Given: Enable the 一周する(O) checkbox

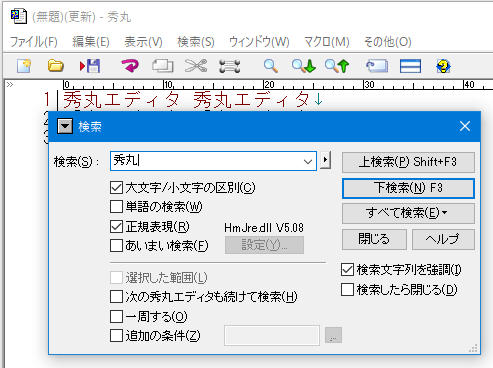Looking at the screenshot, I should pyautogui.click(x=116, y=316).
